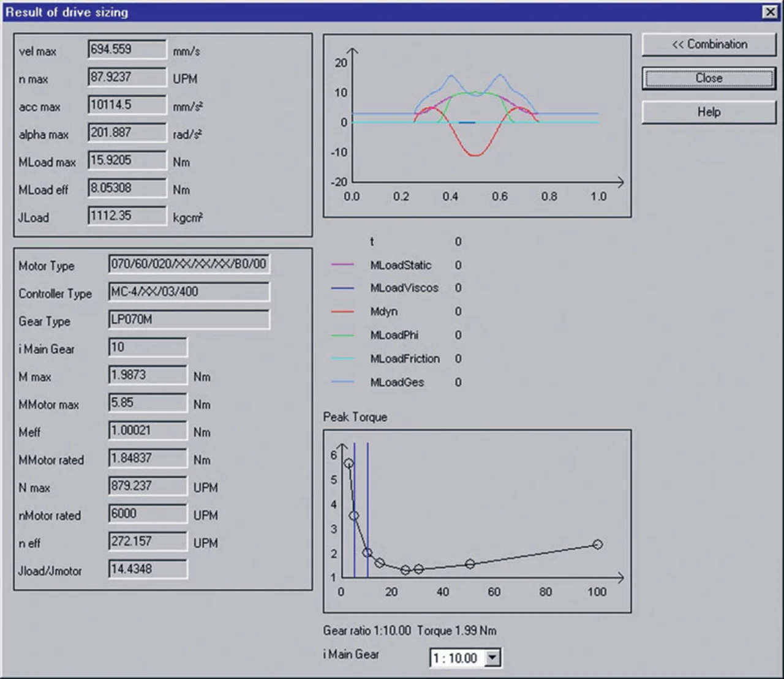Click the MLoadFriction cyan legend line
This screenshot has height=679, width=784.
click(342, 359)
